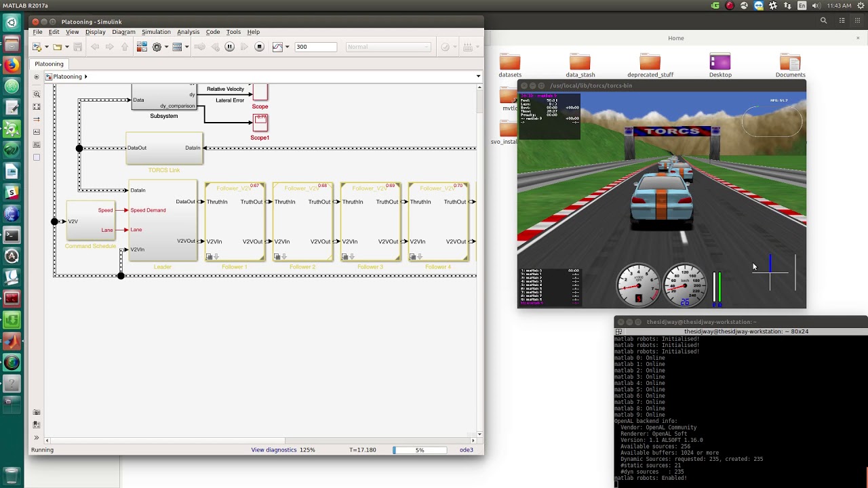This screenshot has width=868, height=488.
Task: Select the Follower 1 subsystem block
Action: coord(235,222)
